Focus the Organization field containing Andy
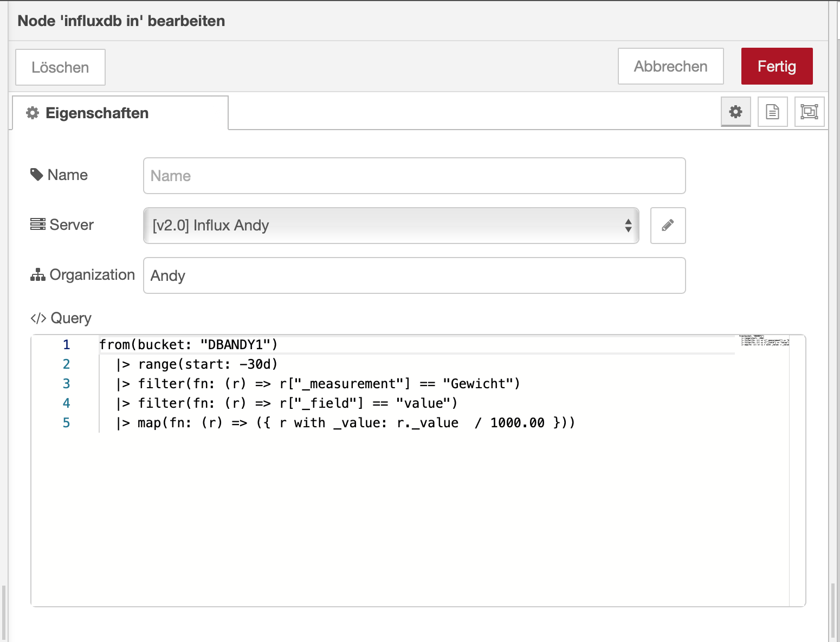The width and height of the screenshot is (840, 642). 414,275
